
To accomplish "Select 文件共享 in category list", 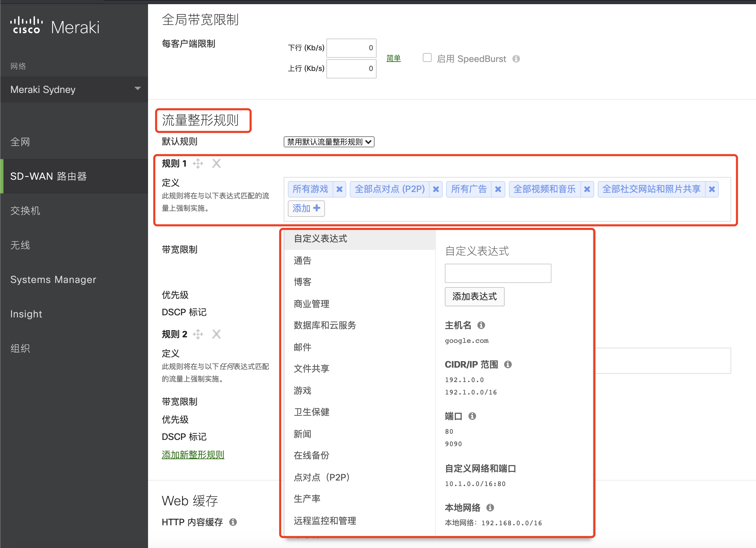I will pyautogui.click(x=311, y=369).
